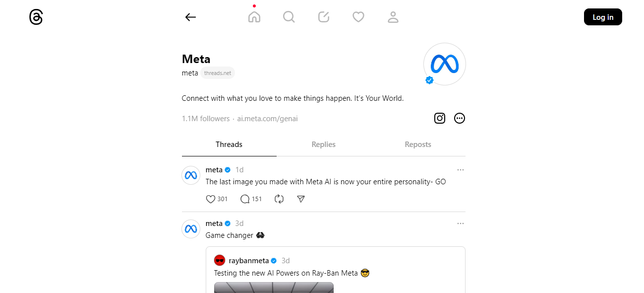644x293 pixels.
Task: Open Meta's Instagram profile icon
Action: pos(439,118)
